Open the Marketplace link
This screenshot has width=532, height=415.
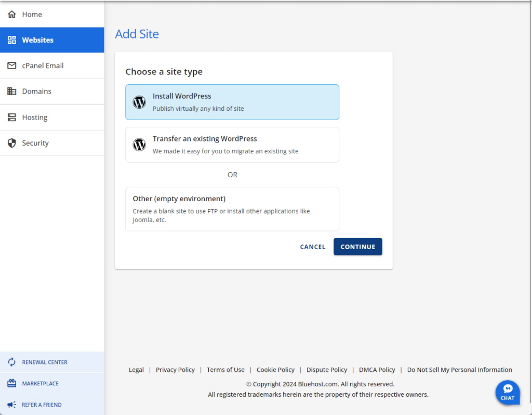click(x=52, y=383)
